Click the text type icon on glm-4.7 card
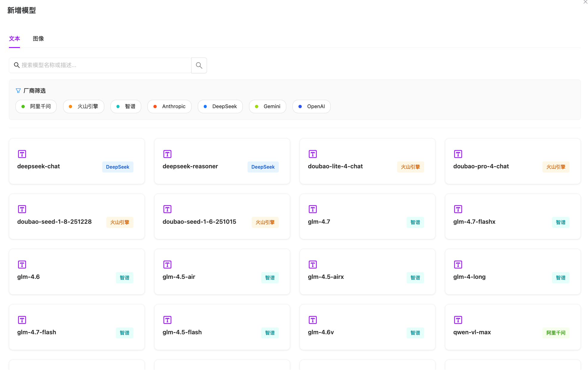 click(x=313, y=209)
